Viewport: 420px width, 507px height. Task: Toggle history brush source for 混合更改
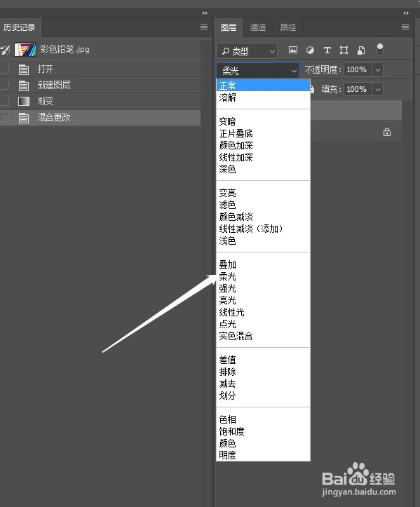[5, 117]
